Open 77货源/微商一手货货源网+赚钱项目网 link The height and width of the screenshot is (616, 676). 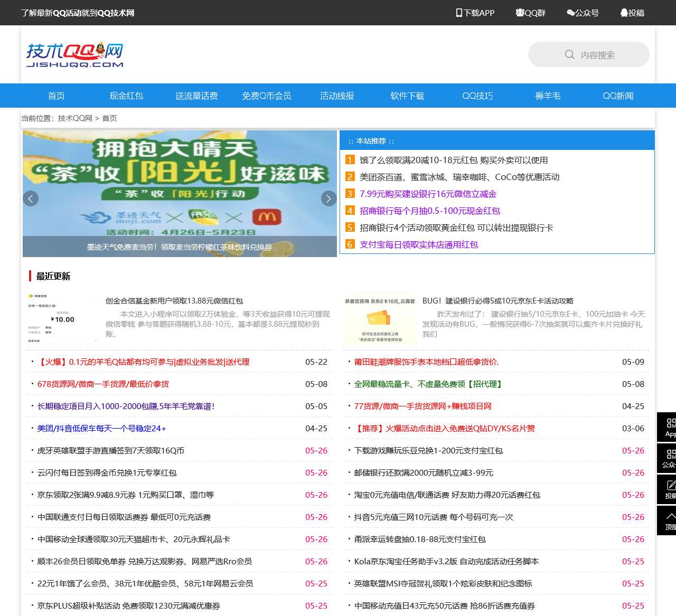pyautogui.click(x=422, y=406)
